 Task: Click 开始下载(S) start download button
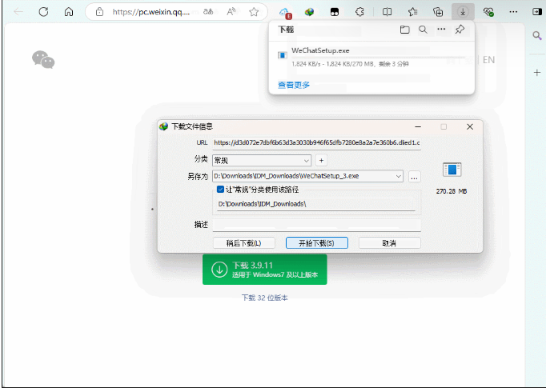(316, 243)
